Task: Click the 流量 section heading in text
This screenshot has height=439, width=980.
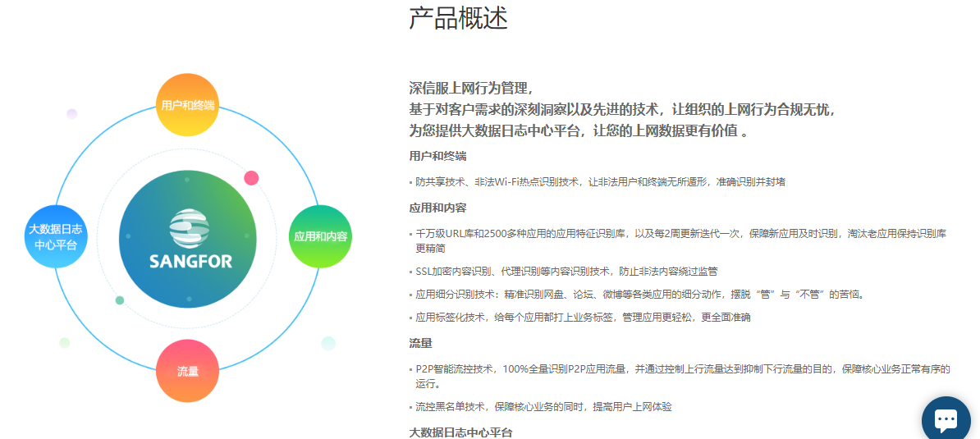Action: (420, 343)
